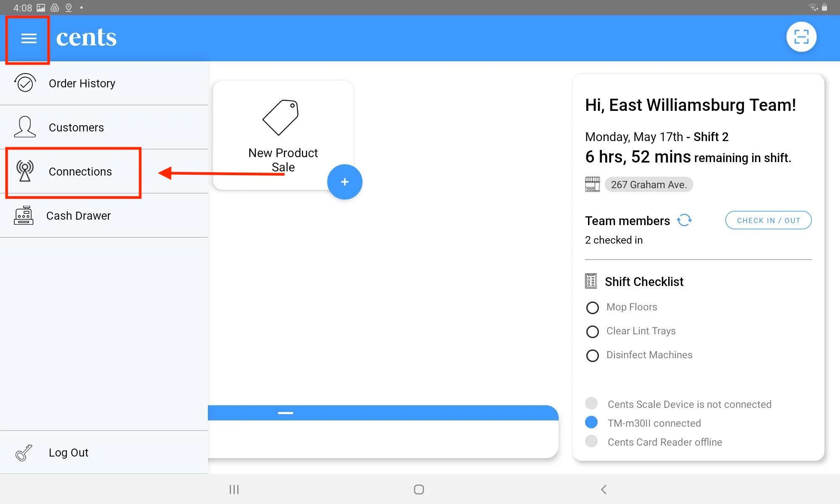Tap the refresh icon next to Team members
The height and width of the screenshot is (504, 840).
(685, 220)
